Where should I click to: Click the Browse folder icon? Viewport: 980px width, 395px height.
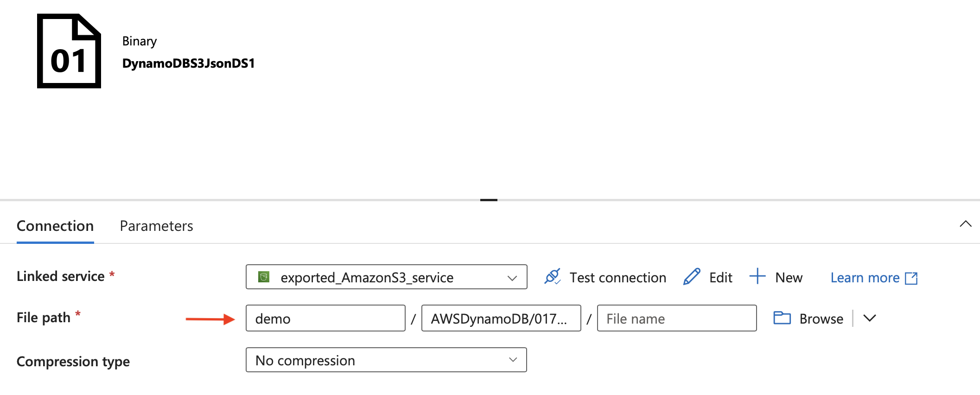[x=782, y=318]
